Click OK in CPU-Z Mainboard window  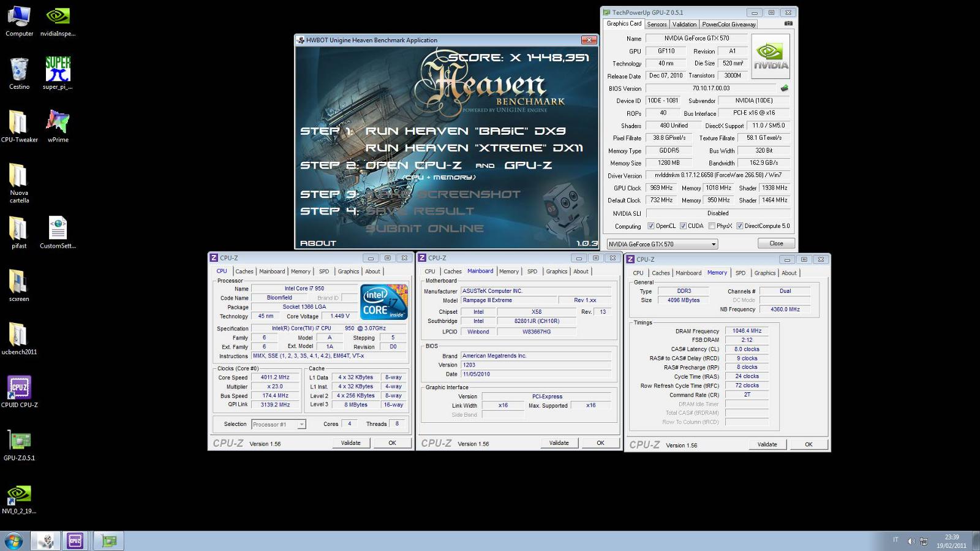(x=600, y=443)
